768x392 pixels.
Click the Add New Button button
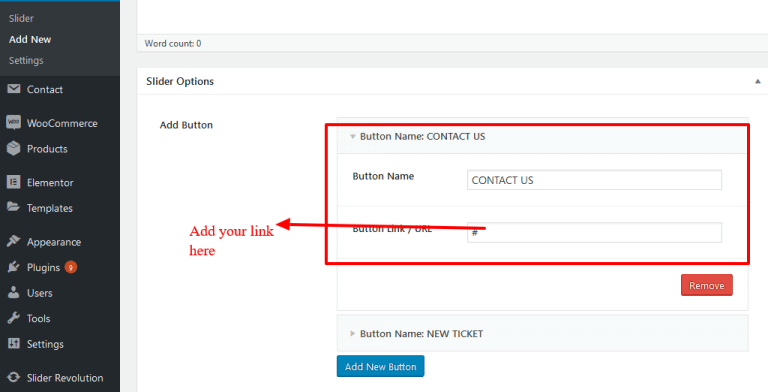pos(381,367)
